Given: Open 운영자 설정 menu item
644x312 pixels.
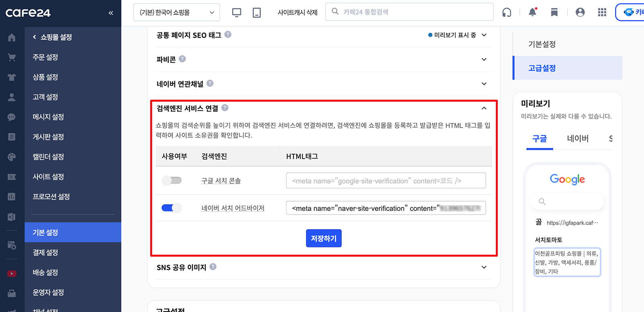Looking at the screenshot, I should coord(48,292).
